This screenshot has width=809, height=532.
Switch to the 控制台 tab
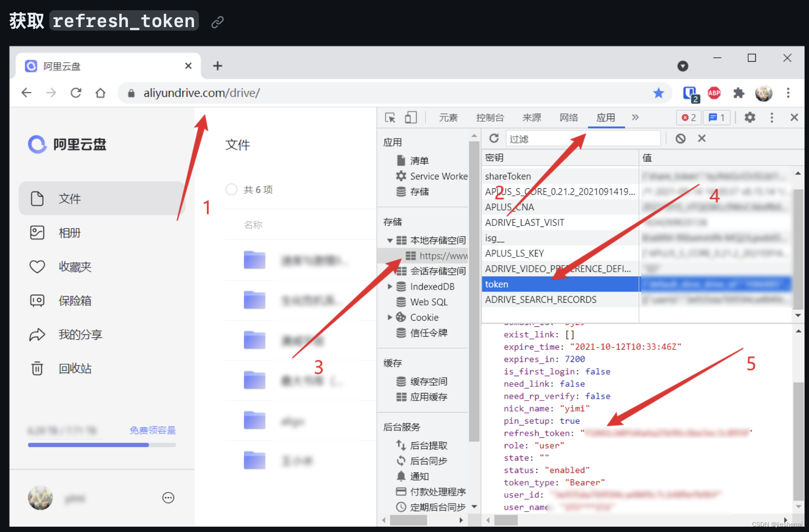click(490, 118)
